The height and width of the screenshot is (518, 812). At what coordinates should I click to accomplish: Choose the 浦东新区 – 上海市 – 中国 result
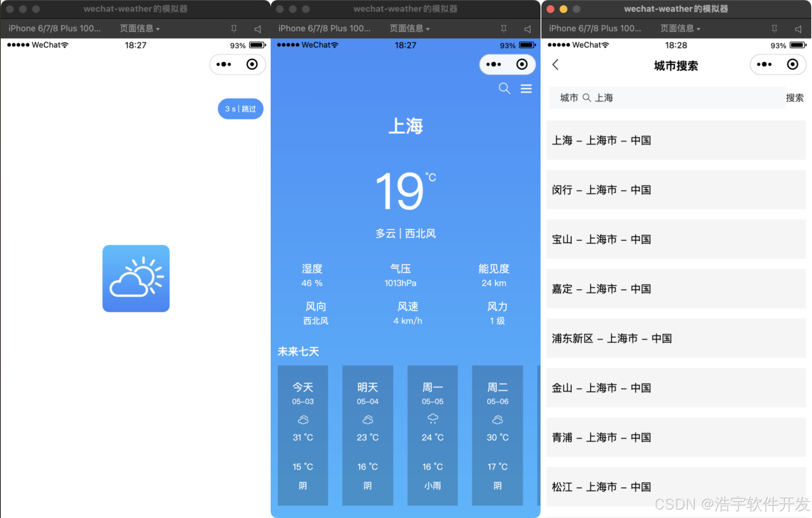click(676, 339)
